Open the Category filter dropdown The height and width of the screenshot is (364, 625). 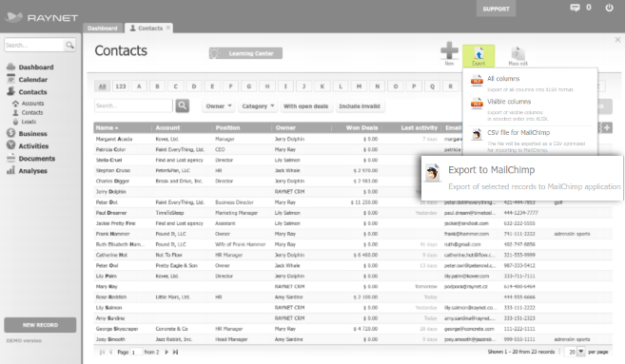[258, 105]
